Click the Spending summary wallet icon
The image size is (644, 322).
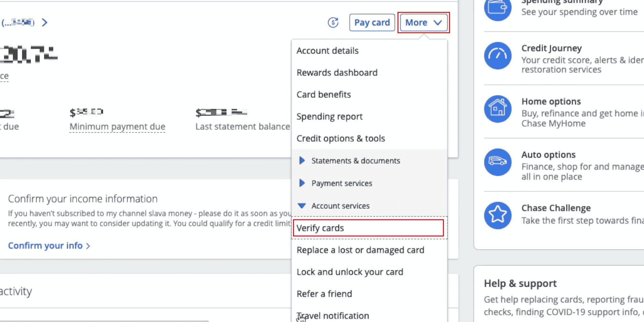click(x=497, y=7)
